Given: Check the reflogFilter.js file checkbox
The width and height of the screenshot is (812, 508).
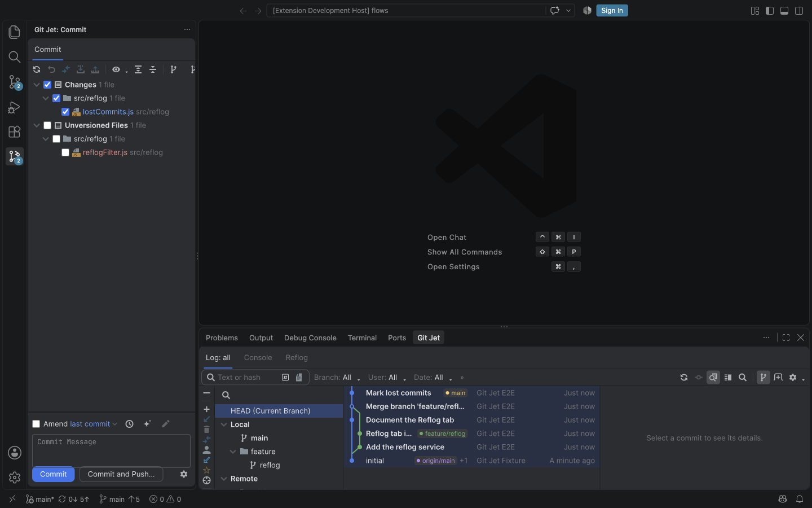Looking at the screenshot, I should 65,152.
